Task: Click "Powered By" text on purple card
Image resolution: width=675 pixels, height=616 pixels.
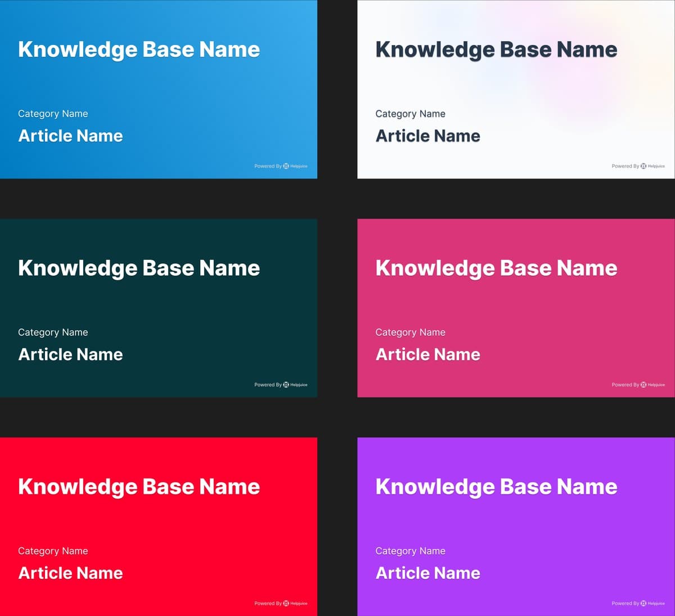Action: 625,603
